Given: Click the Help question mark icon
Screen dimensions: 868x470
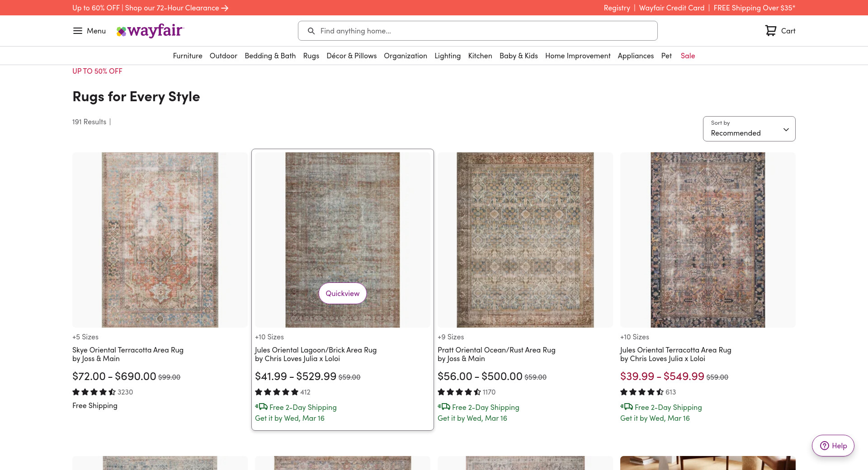Looking at the screenshot, I should tap(825, 446).
